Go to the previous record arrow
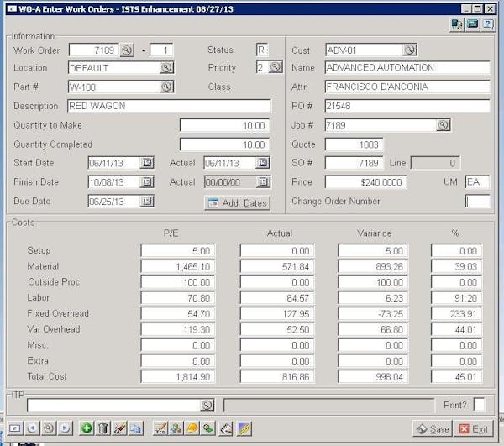Image resolution: width=504 pixels, height=446 pixels. point(32,428)
